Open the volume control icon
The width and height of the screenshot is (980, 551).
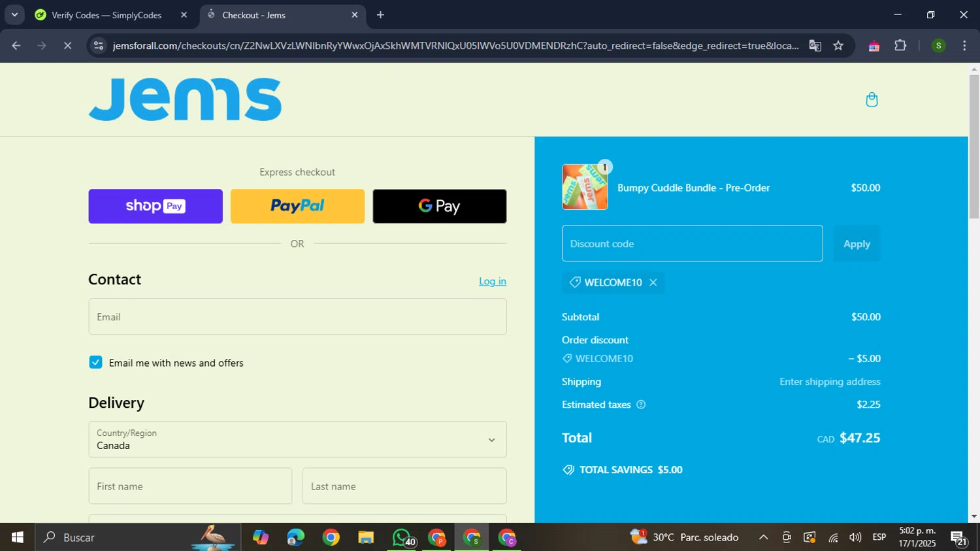[x=855, y=537]
